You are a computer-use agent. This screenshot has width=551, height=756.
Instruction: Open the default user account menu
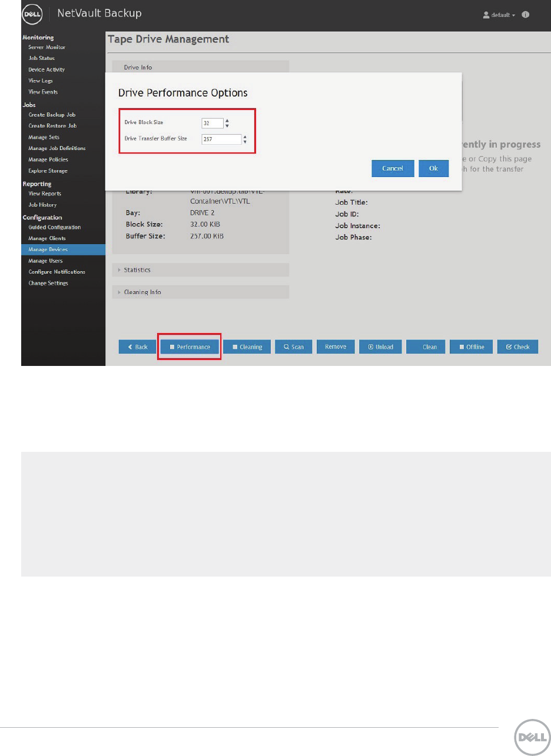[499, 15]
